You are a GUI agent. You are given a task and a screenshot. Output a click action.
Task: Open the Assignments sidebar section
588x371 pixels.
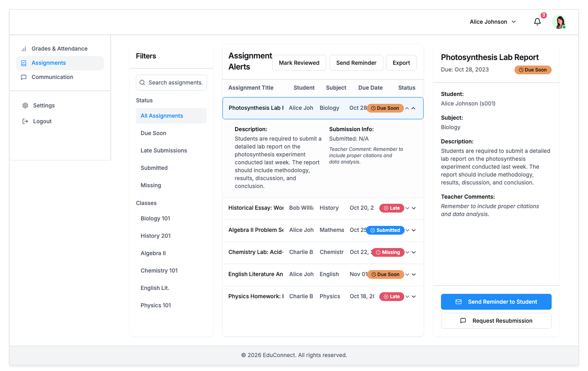[49, 63]
